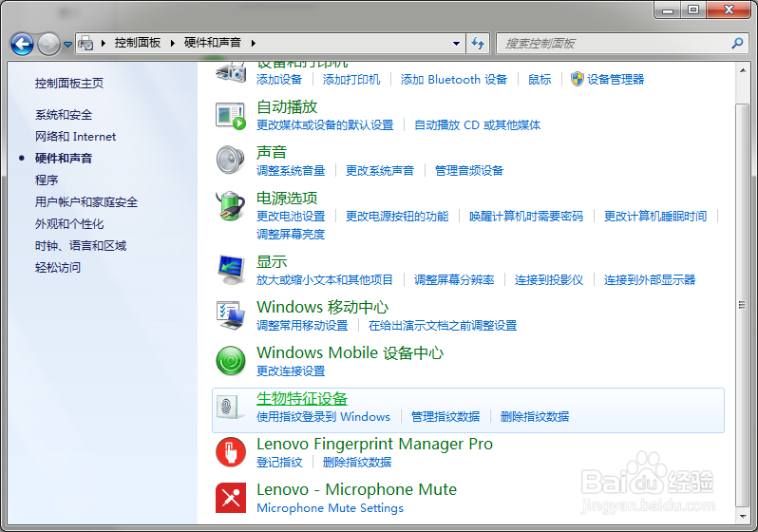The image size is (758, 532).
Task: Open the Lenovo Fingerprint Manager Pro icon
Action: (x=231, y=452)
